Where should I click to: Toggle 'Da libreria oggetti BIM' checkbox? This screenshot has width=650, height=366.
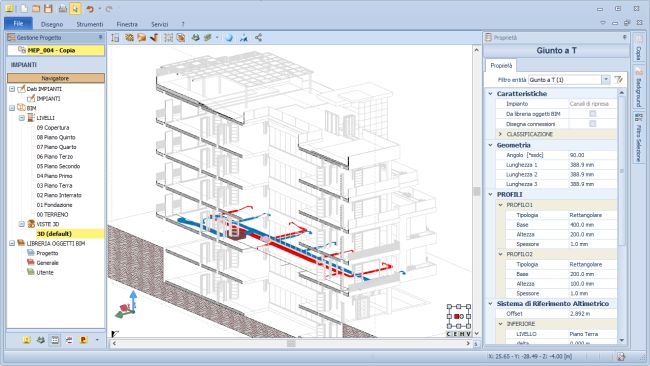pyautogui.click(x=593, y=114)
